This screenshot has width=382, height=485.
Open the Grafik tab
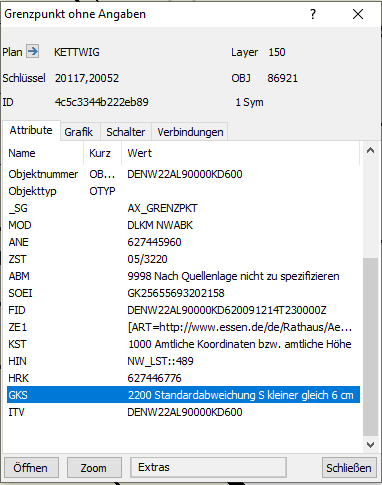[x=79, y=132]
